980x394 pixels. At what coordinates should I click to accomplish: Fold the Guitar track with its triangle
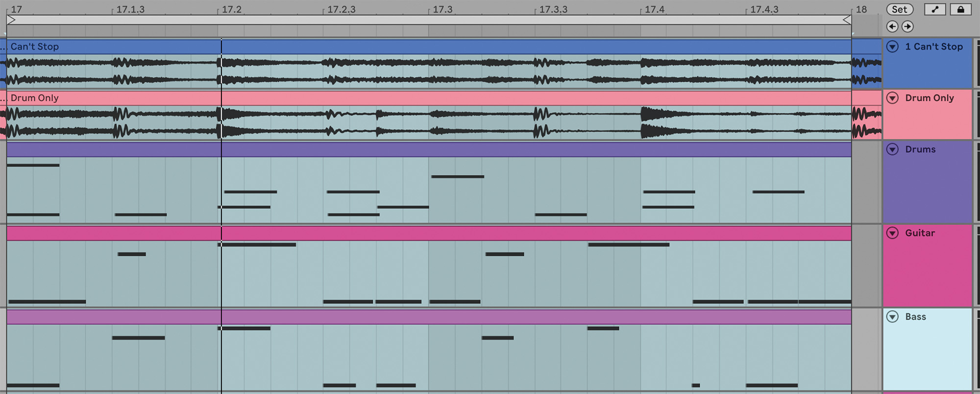coord(892,233)
